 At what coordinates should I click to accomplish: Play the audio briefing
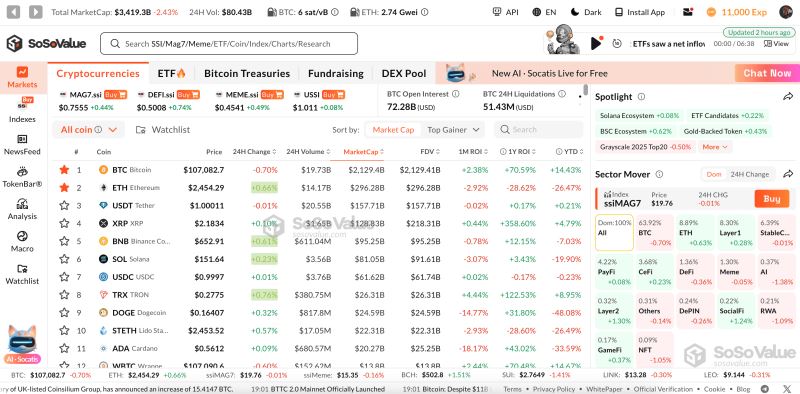pos(595,44)
